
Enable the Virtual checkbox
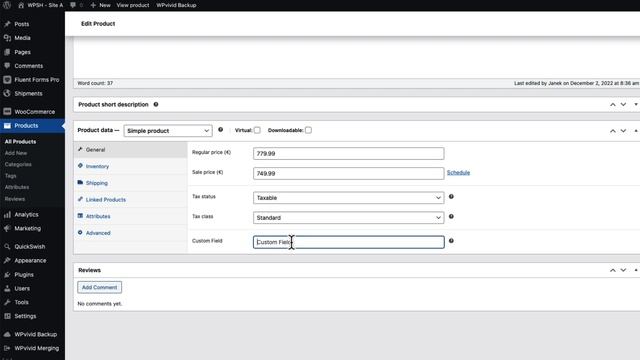coord(257,130)
